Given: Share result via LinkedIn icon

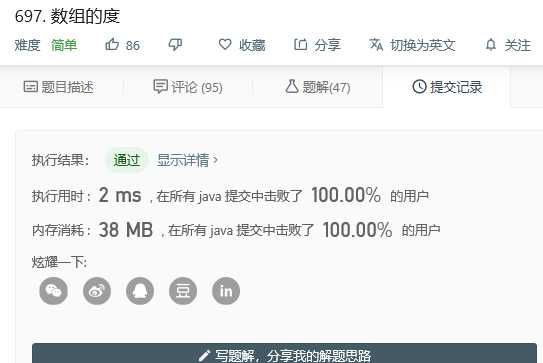Looking at the screenshot, I should point(226,291).
